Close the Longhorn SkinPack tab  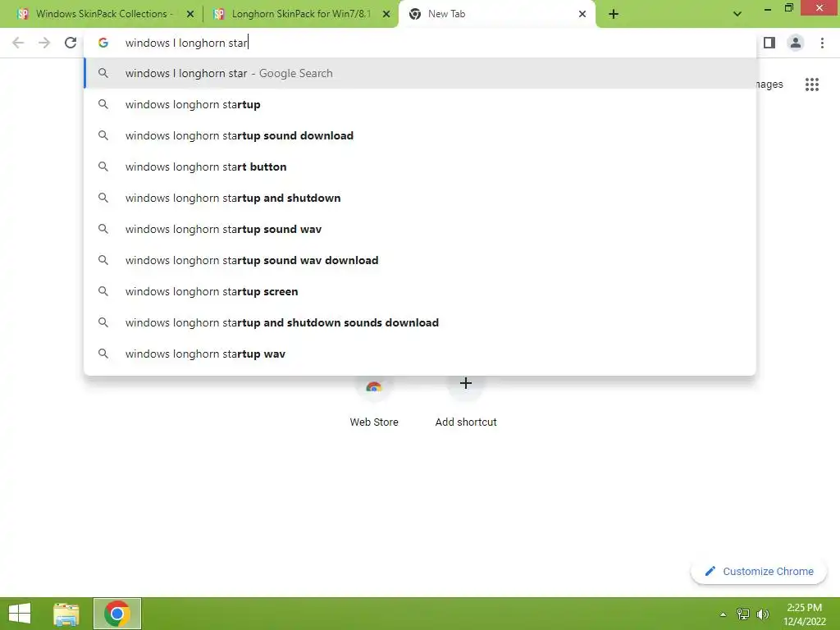point(386,14)
